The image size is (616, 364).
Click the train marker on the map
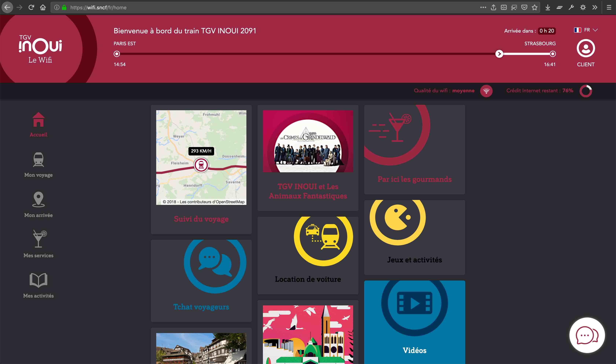[x=201, y=165]
